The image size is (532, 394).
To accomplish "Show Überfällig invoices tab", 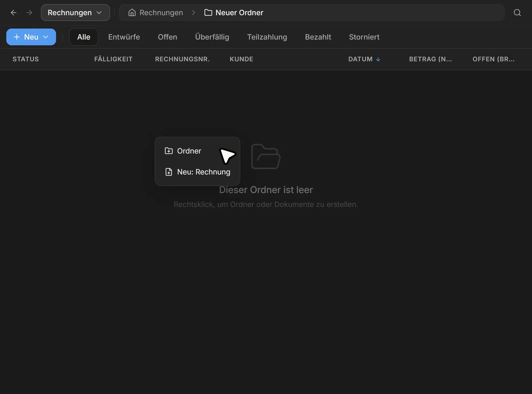I will 212,37.
